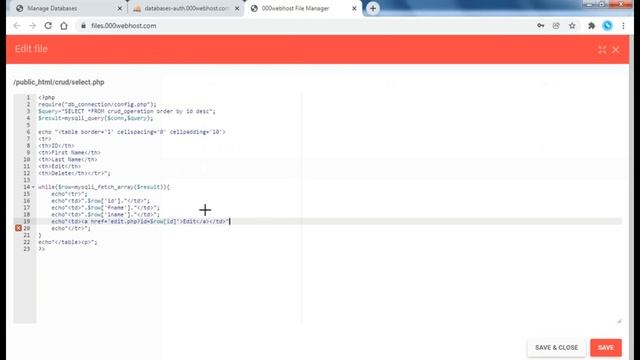Click the $row['lname'] echo line
The image size is (640, 360).
[106, 215]
